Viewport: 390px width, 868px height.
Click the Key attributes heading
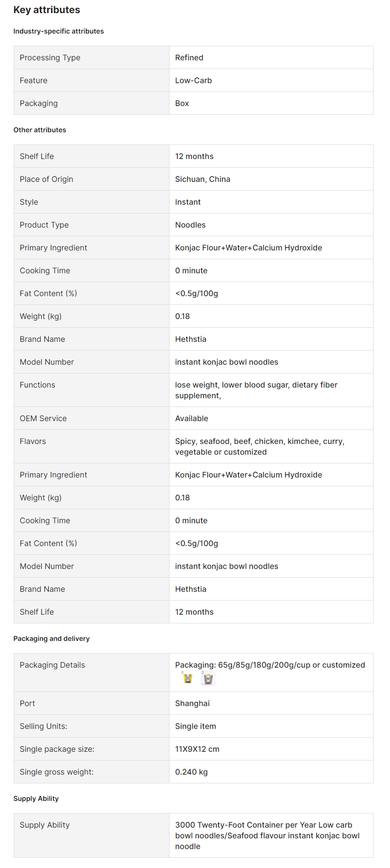pyautogui.click(x=47, y=10)
